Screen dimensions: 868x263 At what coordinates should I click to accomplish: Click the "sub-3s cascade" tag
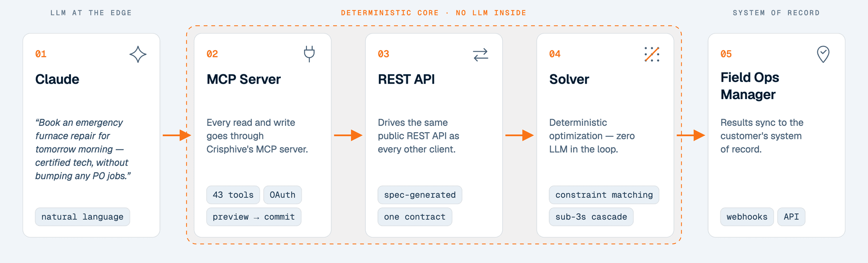[x=591, y=217]
